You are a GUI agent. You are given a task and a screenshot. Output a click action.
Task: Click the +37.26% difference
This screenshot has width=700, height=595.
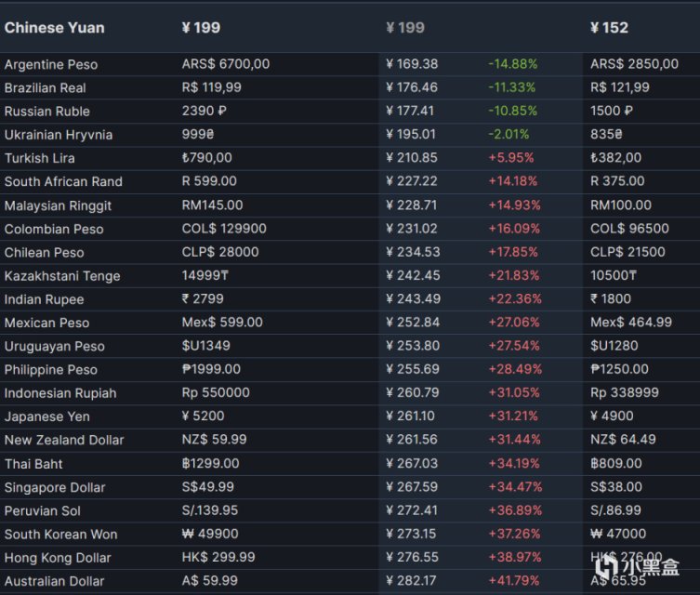click(x=514, y=534)
